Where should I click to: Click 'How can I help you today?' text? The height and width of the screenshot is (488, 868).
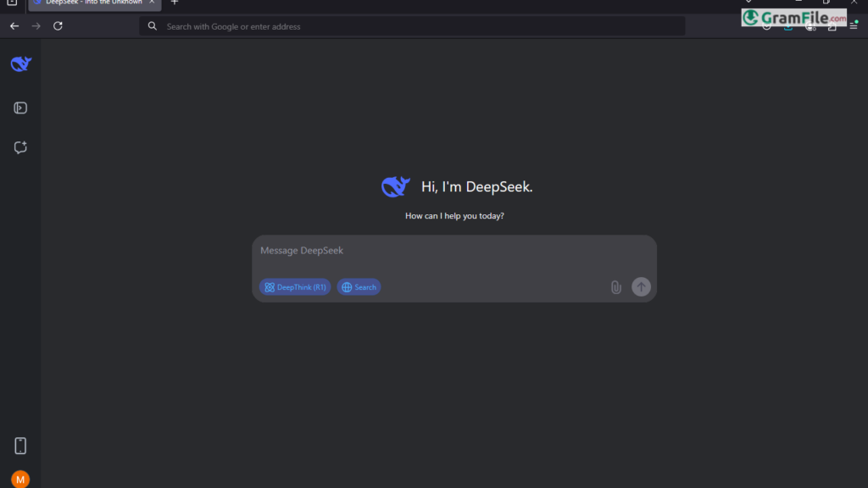click(x=454, y=216)
